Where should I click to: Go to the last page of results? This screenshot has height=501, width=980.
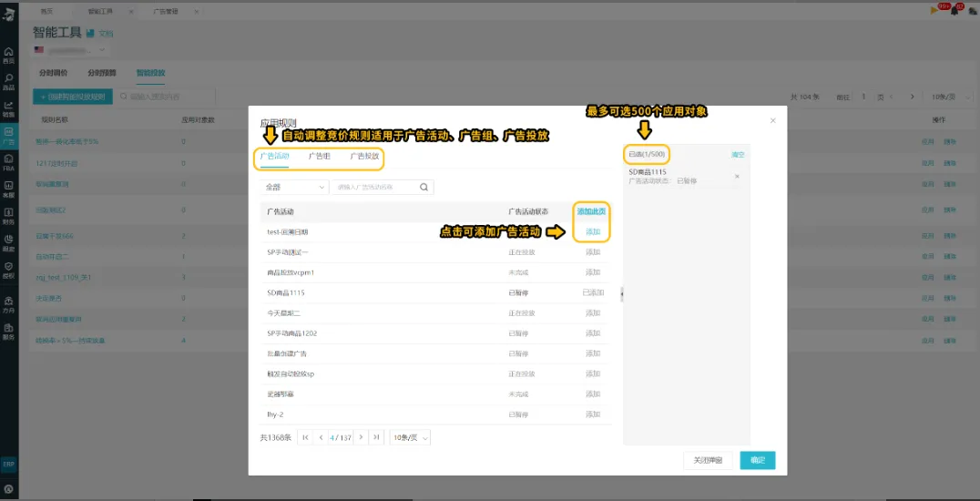376,437
